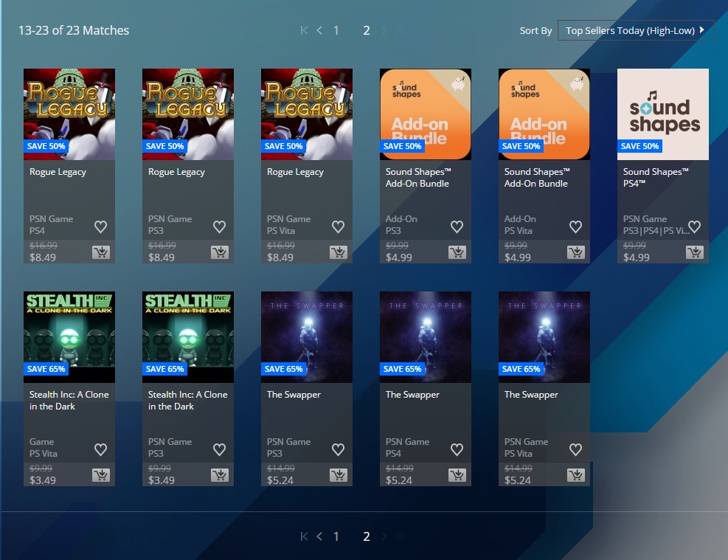The image size is (728, 560).
Task: Open the Rogue Legacy PS4 title link
Action: 58,172
